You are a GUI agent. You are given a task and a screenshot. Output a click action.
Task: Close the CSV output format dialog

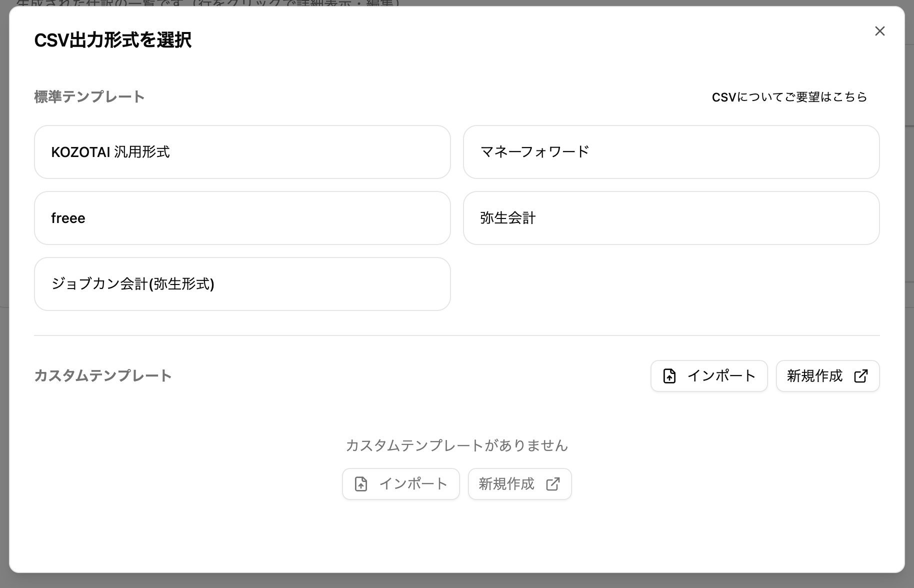pos(879,31)
